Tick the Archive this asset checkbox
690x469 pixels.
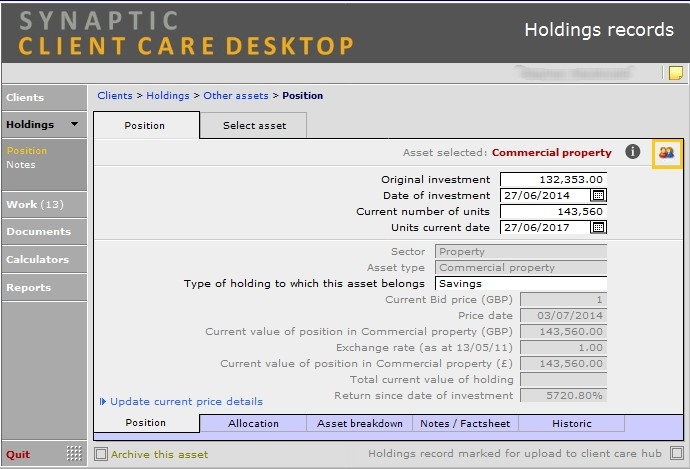click(x=101, y=454)
